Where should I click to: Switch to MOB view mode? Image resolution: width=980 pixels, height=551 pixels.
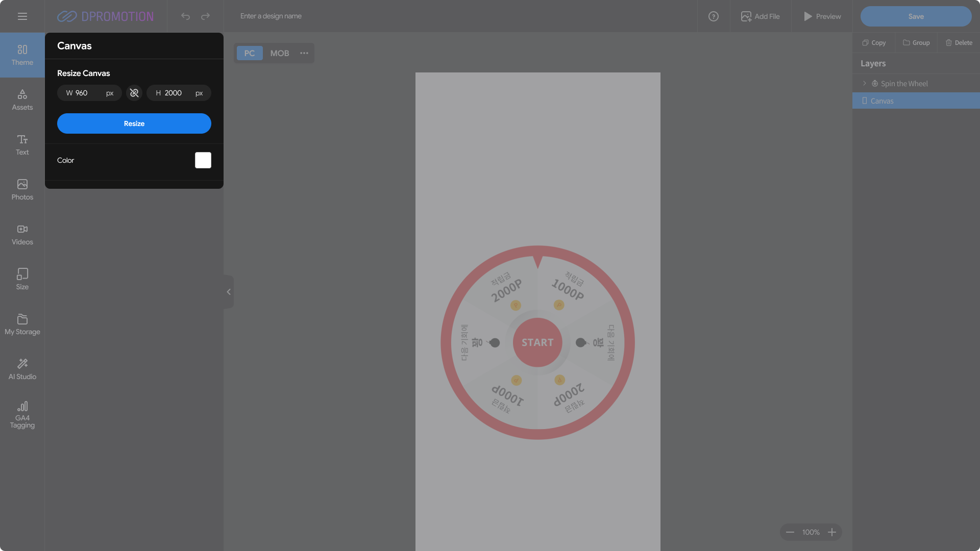pos(279,53)
